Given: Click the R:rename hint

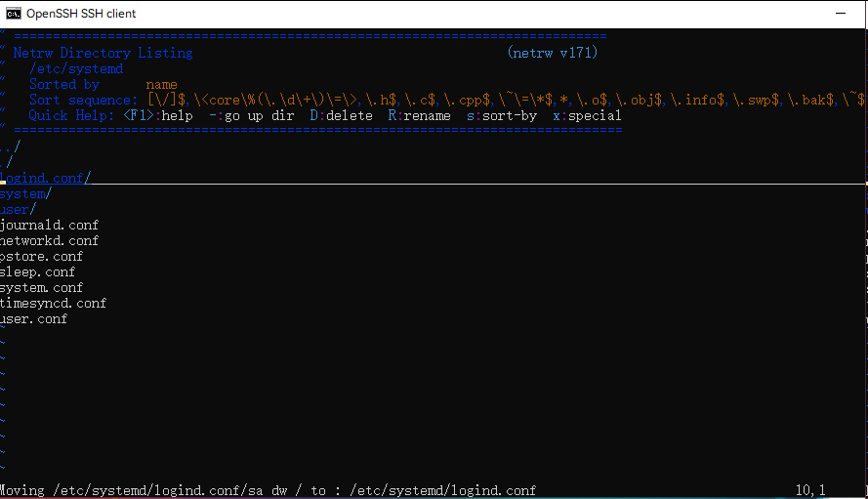Looking at the screenshot, I should (419, 115).
